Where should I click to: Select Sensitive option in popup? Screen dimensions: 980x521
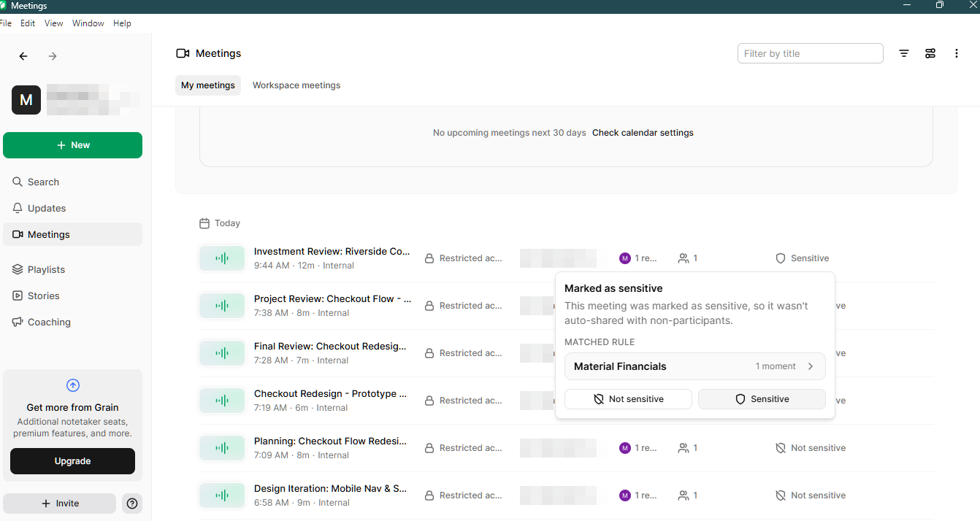762,399
